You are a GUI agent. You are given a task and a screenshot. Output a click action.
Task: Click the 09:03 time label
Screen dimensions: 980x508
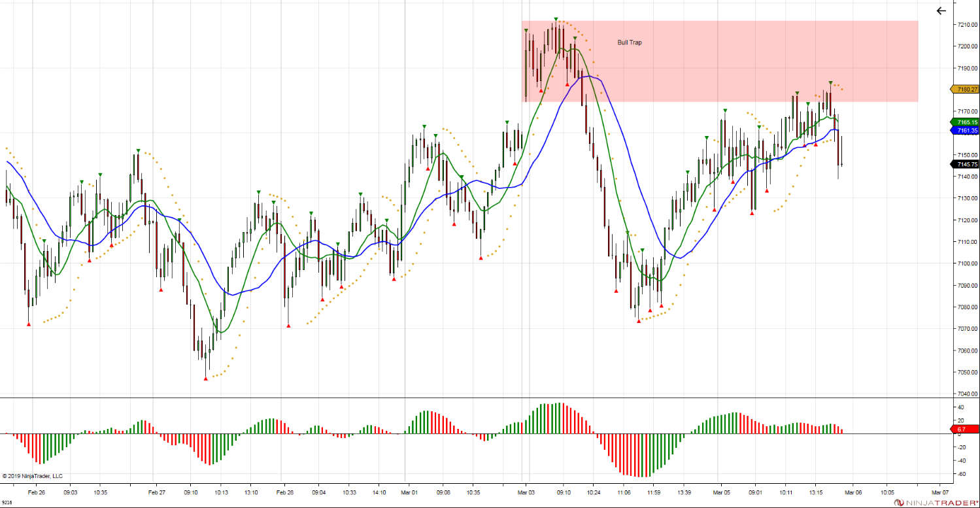[70, 492]
